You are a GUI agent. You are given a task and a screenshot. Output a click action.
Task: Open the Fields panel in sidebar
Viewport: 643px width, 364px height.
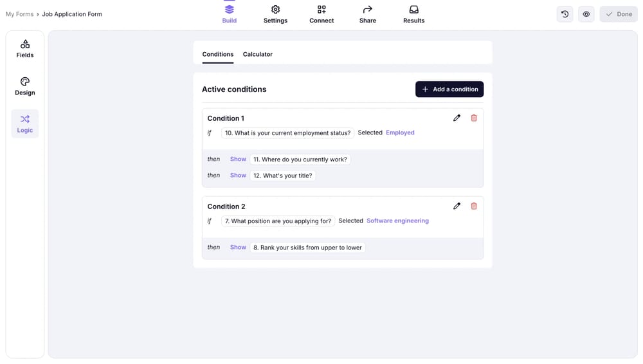tap(25, 49)
